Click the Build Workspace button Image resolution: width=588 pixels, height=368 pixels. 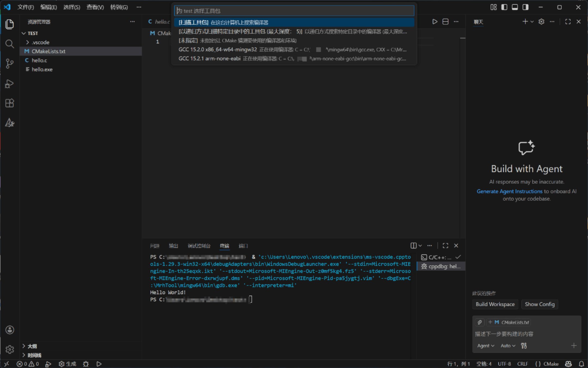495,304
